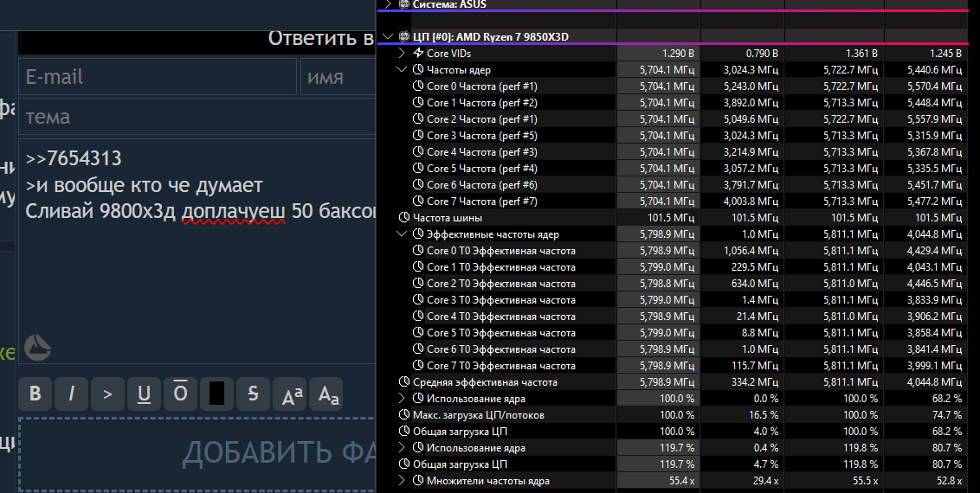Apply spoiler using the black box button

click(x=216, y=394)
